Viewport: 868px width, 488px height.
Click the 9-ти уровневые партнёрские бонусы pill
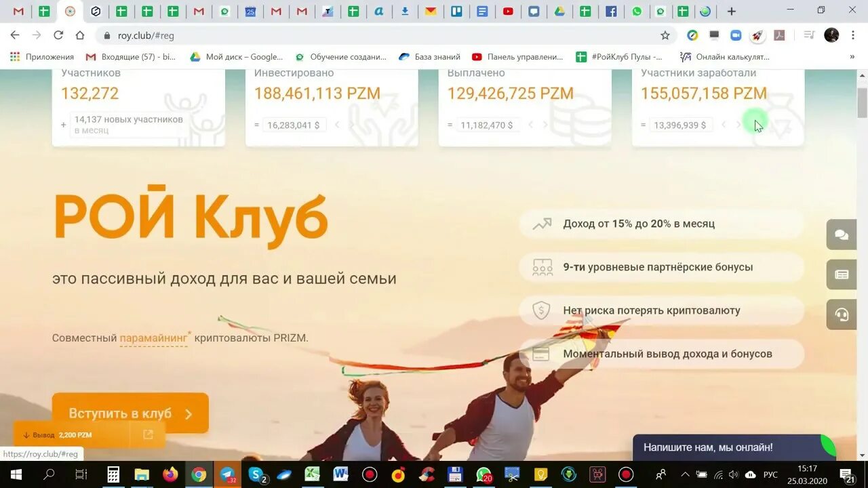(x=662, y=267)
